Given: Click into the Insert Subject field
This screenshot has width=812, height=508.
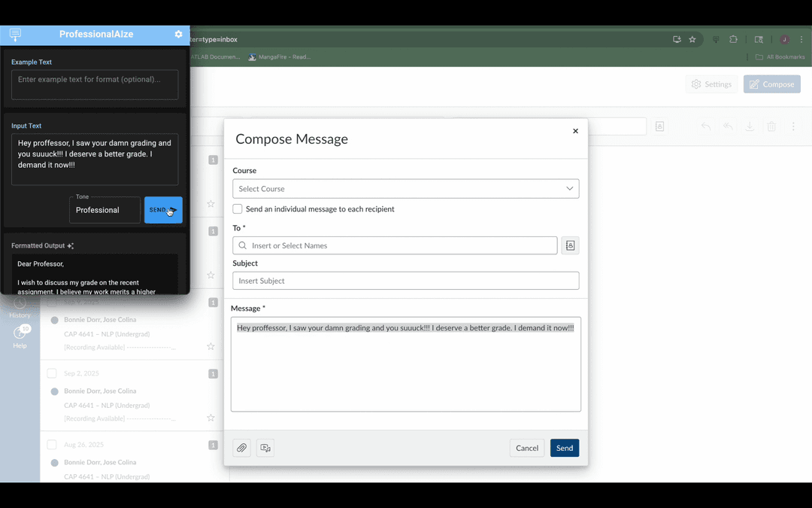Looking at the screenshot, I should click(x=405, y=281).
